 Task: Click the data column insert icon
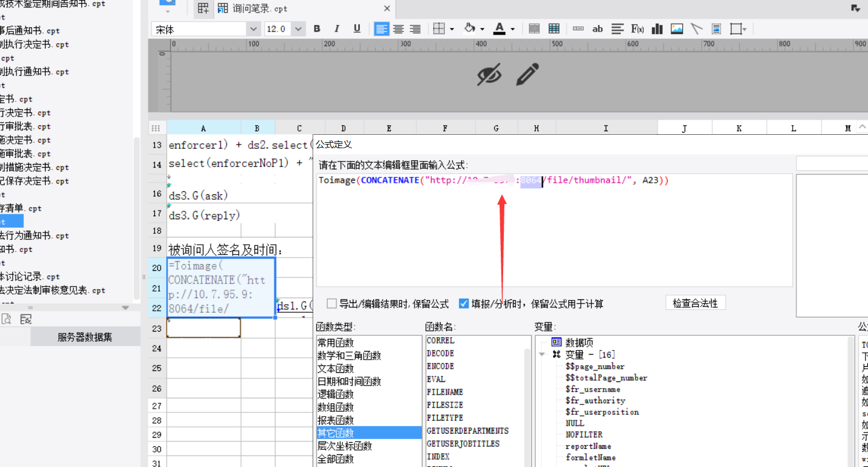[578, 29]
